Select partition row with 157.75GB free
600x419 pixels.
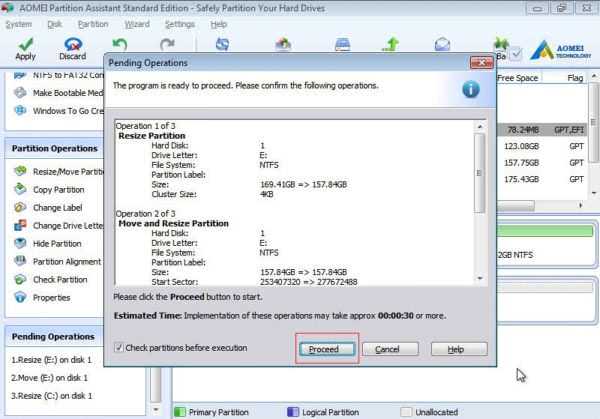pos(542,163)
